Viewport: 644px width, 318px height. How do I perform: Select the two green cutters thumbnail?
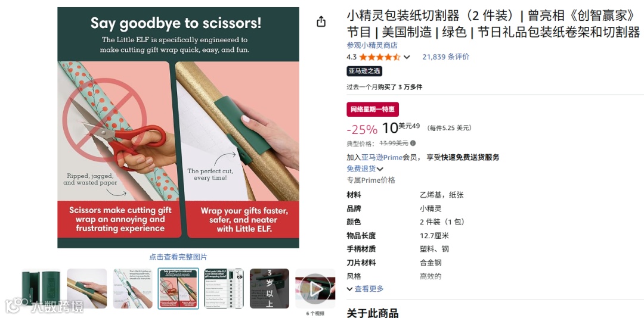[41, 288]
